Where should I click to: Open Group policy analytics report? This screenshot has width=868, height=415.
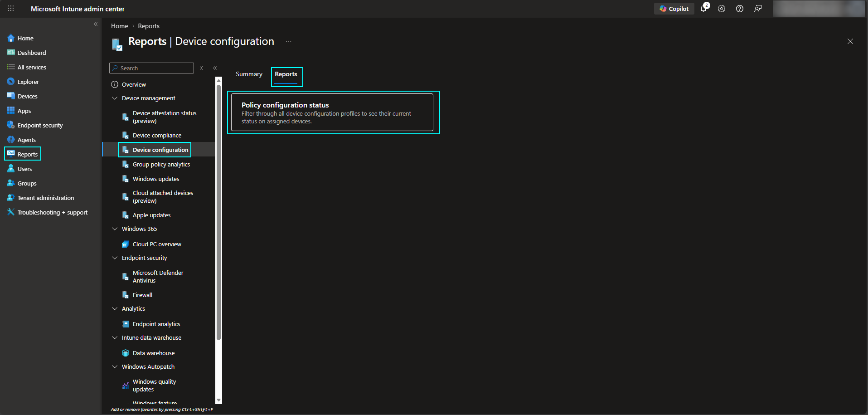161,164
